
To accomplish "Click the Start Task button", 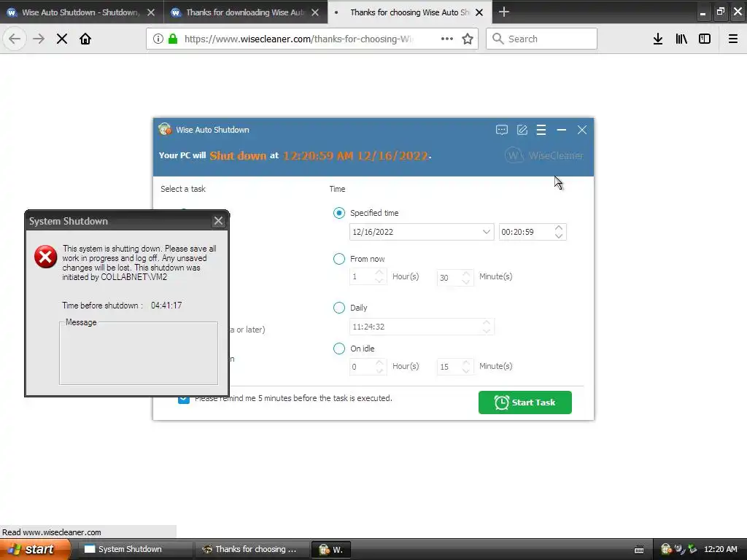I will point(525,402).
